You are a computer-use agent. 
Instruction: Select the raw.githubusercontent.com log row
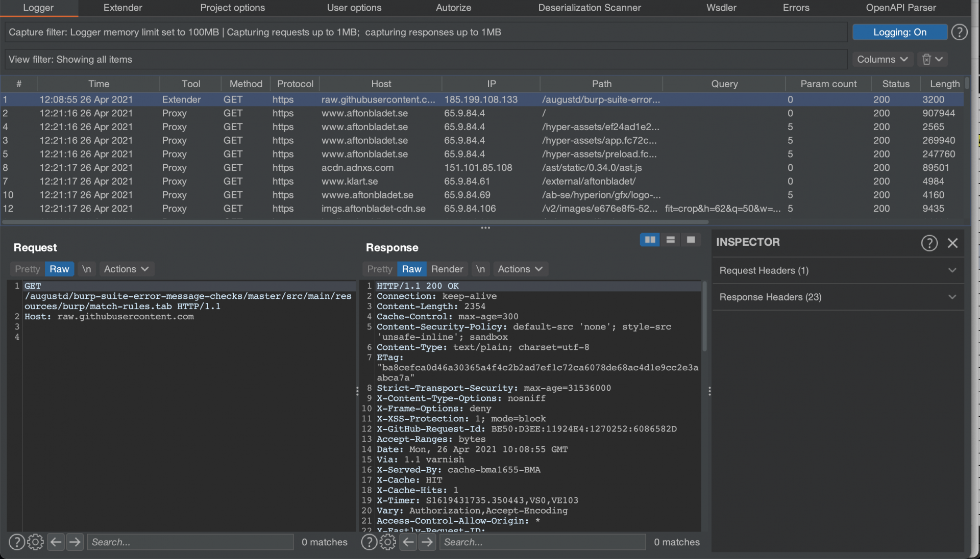(482, 99)
